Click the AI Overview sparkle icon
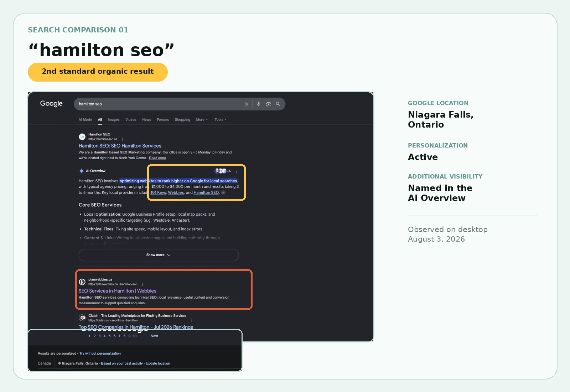The image size is (570, 392). point(82,171)
